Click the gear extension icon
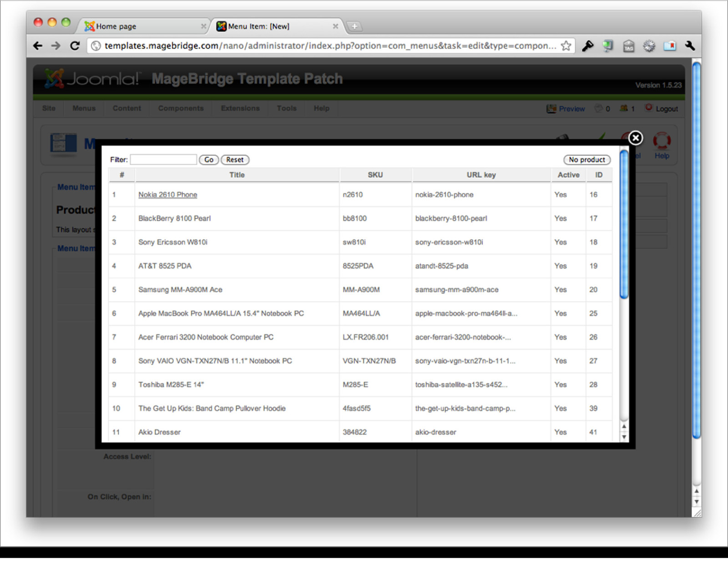The width and height of the screenshot is (728, 561). tap(649, 46)
